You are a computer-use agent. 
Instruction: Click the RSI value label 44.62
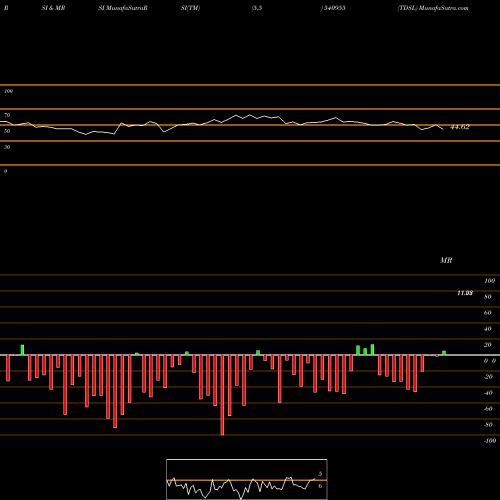[460, 127]
